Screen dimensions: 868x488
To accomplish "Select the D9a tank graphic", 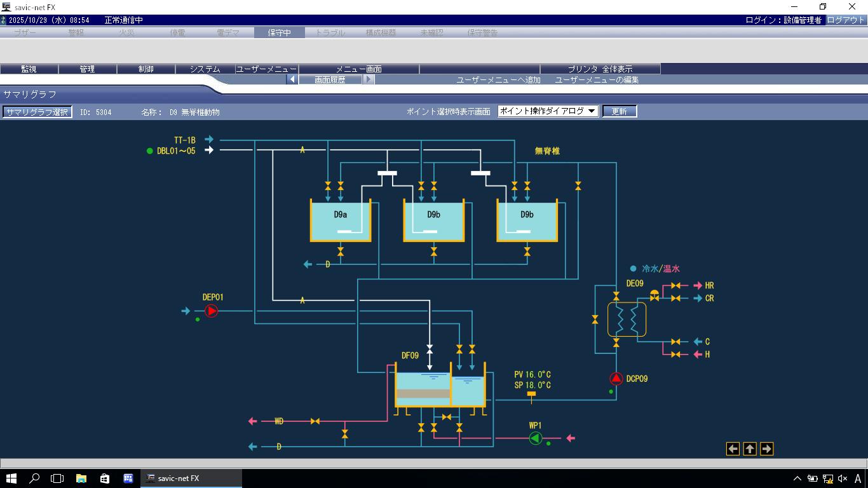I will pyautogui.click(x=340, y=221).
